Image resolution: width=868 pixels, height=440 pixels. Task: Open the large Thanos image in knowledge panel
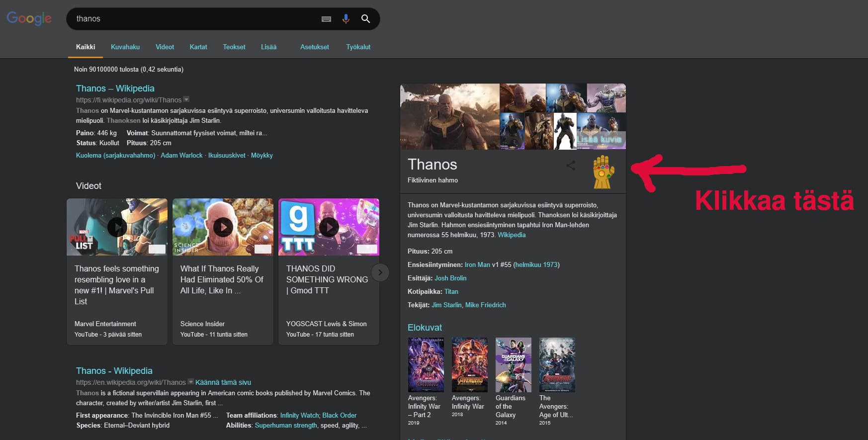450,116
